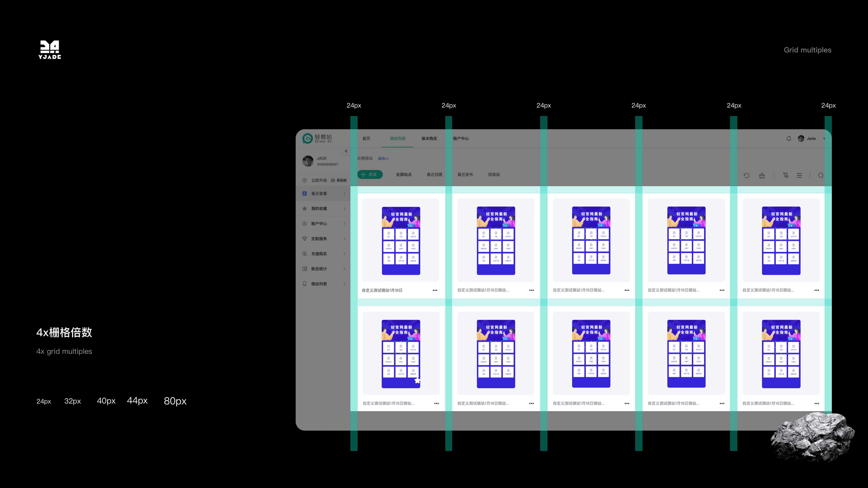Viewport: 868px width, 488px height.
Task: Click the green 新建 button
Action: click(x=370, y=174)
